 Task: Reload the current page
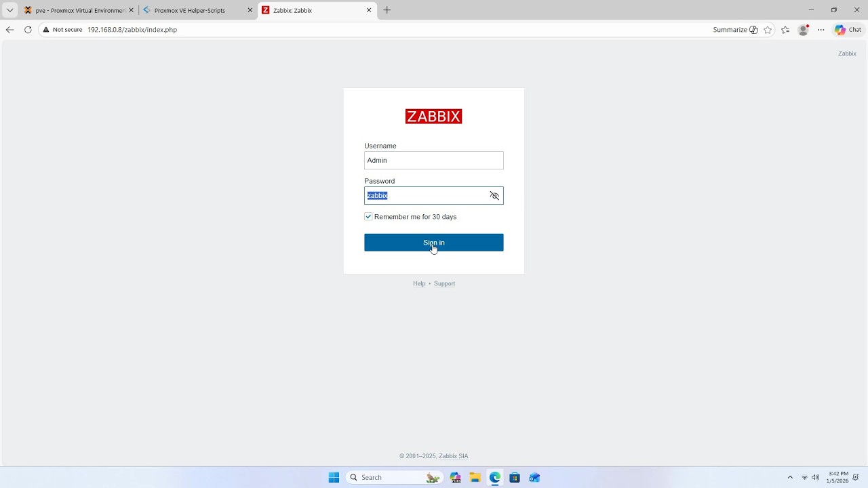pos(28,30)
